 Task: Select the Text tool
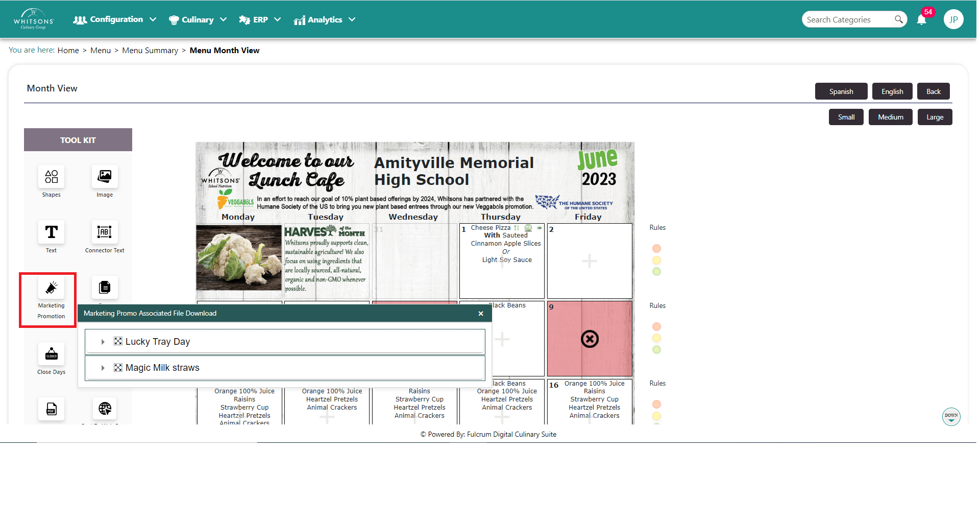point(51,232)
